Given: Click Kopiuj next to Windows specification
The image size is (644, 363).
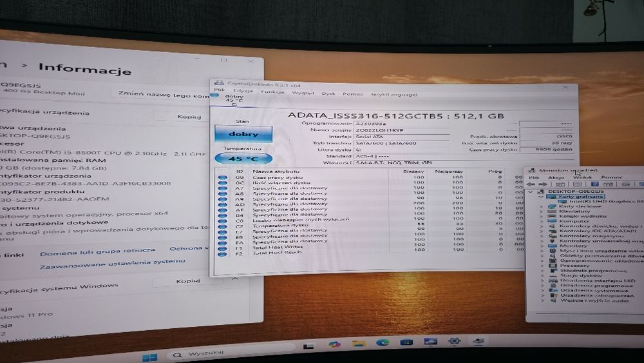Looking at the screenshot, I should (x=187, y=281).
